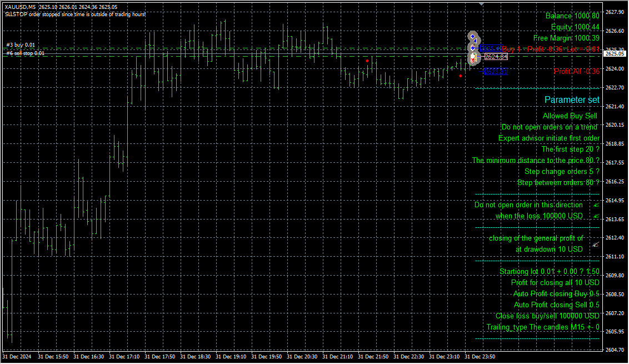Click 'The first step 20' parameter
Screen dimensions: 629x364
(570, 149)
